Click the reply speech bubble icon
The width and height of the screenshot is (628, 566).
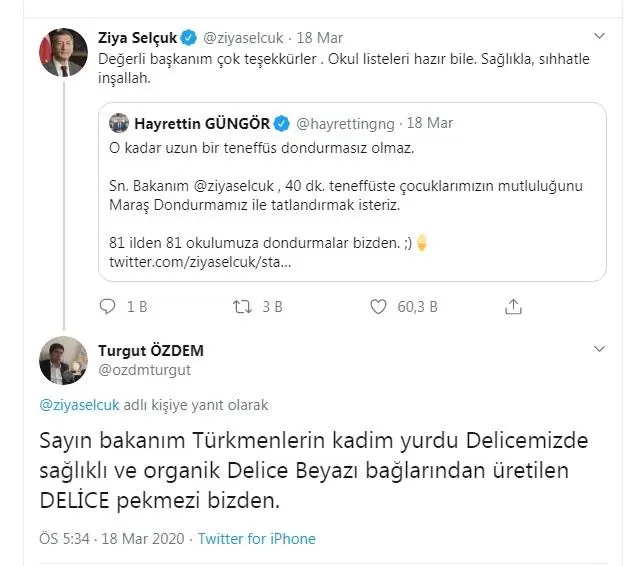click(x=110, y=306)
